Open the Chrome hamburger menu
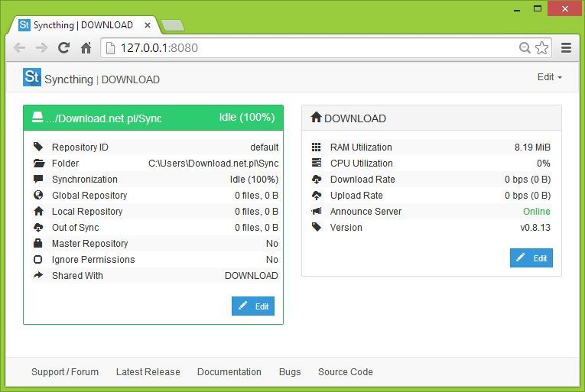Viewport: 585px width, 392px height. pos(566,47)
